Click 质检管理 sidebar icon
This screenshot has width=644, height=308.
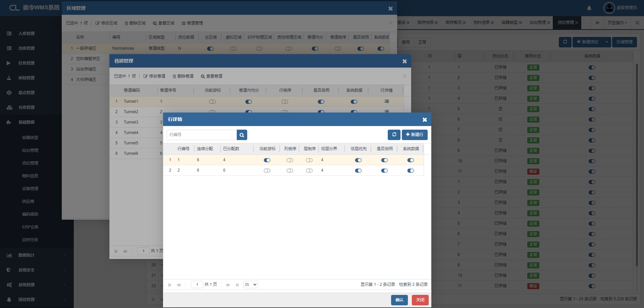pos(9,78)
